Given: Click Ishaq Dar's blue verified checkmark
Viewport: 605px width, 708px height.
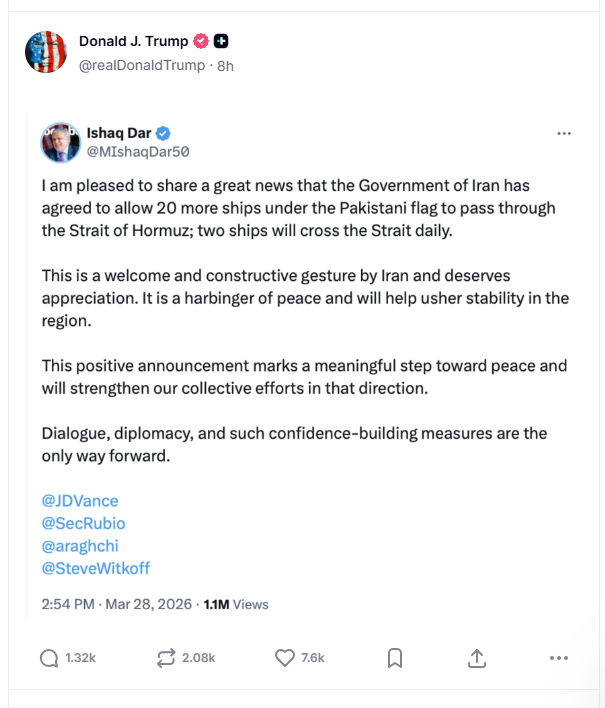Looking at the screenshot, I should pyautogui.click(x=163, y=132).
